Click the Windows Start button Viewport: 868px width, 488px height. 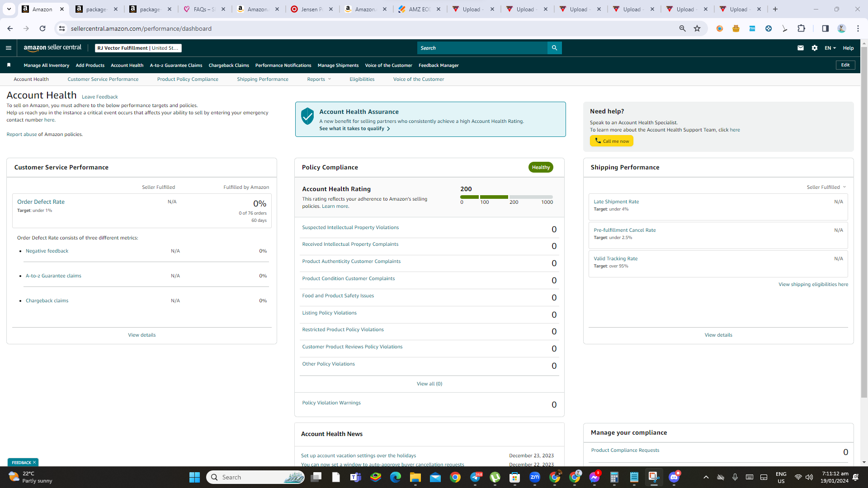coord(194,477)
